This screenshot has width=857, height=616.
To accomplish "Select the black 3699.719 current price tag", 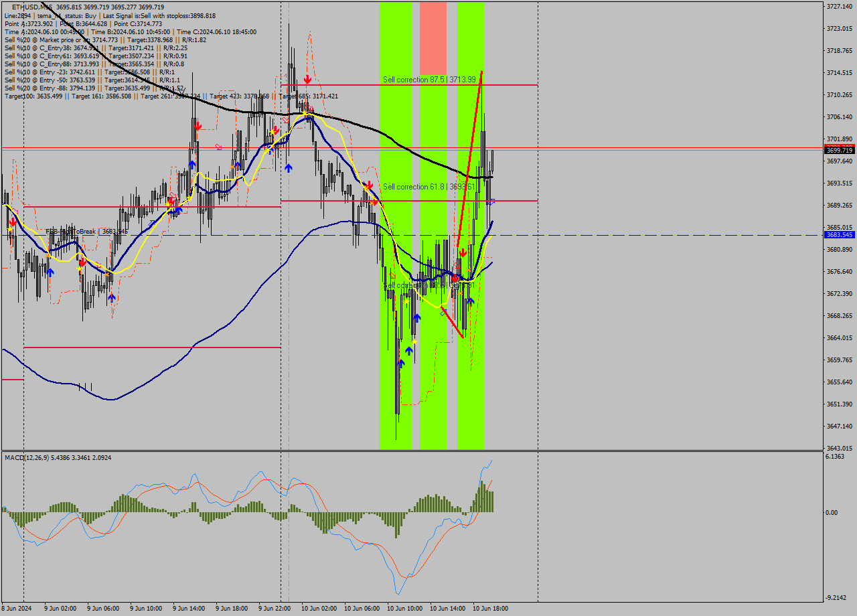I will coord(839,151).
